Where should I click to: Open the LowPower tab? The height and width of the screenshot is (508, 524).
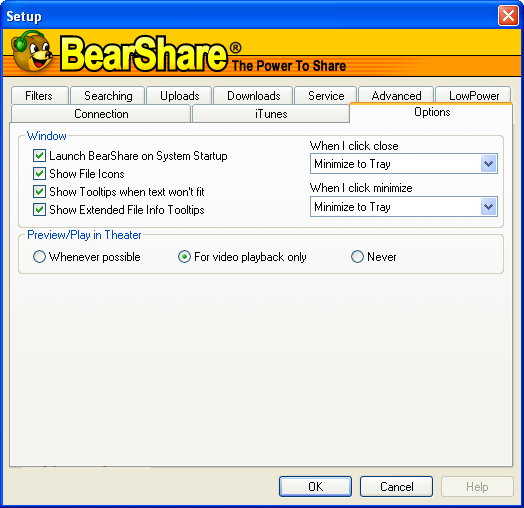(x=474, y=96)
